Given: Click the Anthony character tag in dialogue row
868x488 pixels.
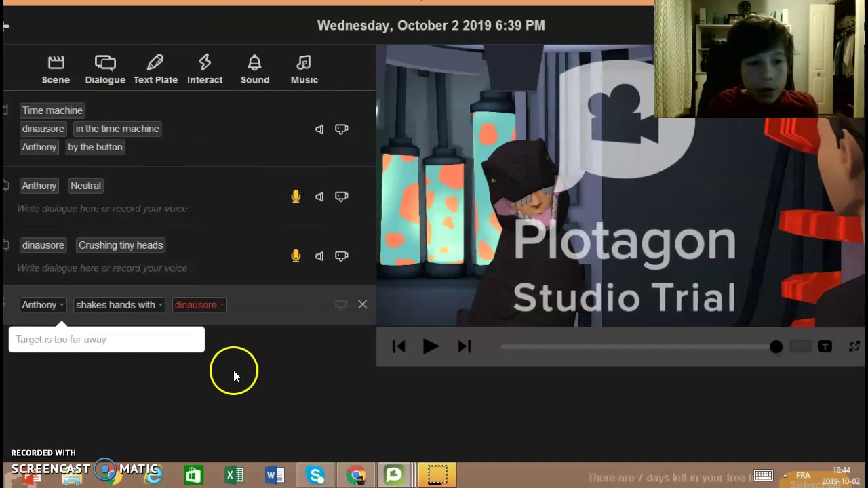Looking at the screenshot, I should coord(39,186).
